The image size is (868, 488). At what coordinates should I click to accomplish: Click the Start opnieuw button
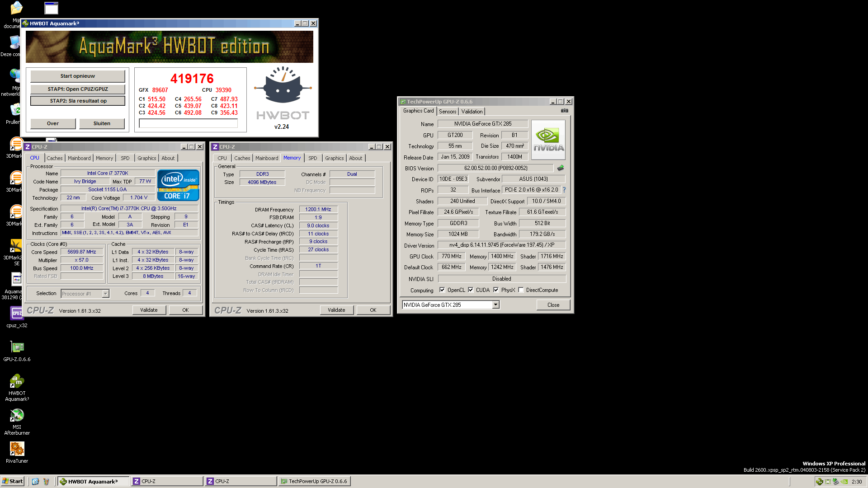pos(78,76)
